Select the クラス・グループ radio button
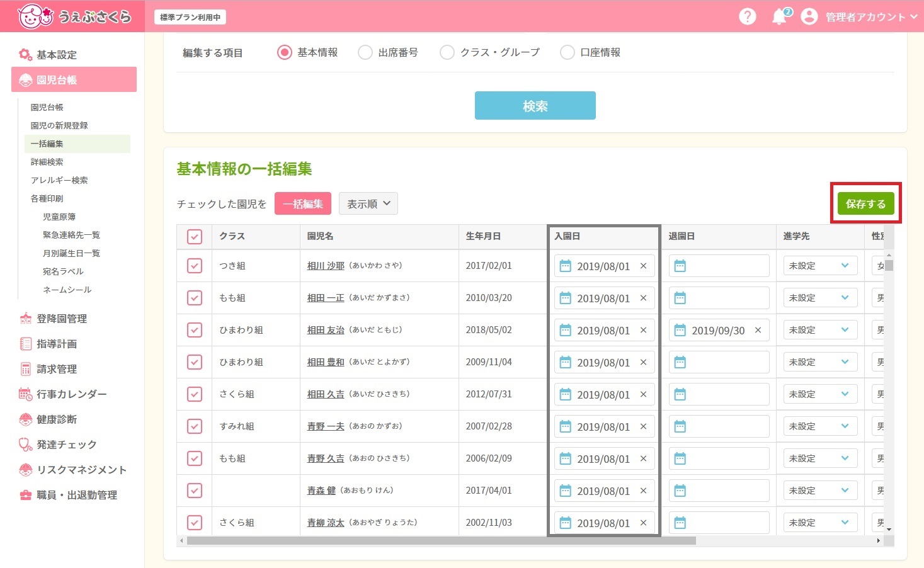The height and width of the screenshot is (568, 924). [x=447, y=52]
